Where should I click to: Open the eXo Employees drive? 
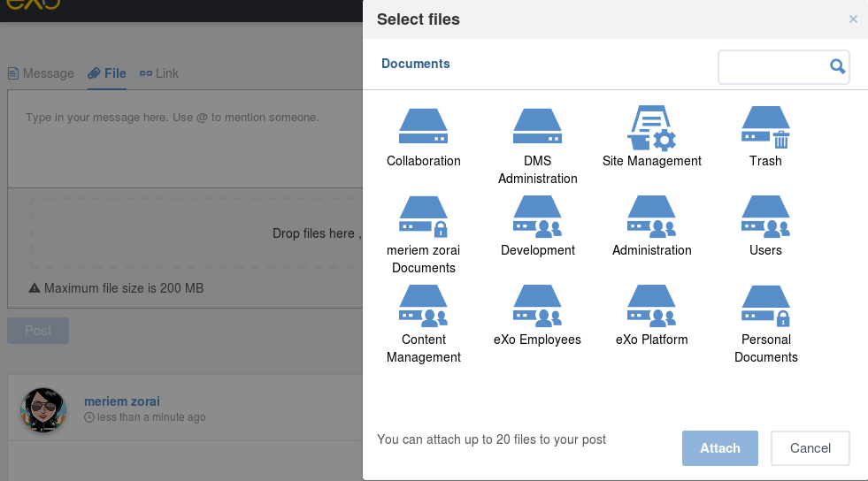click(537, 306)
